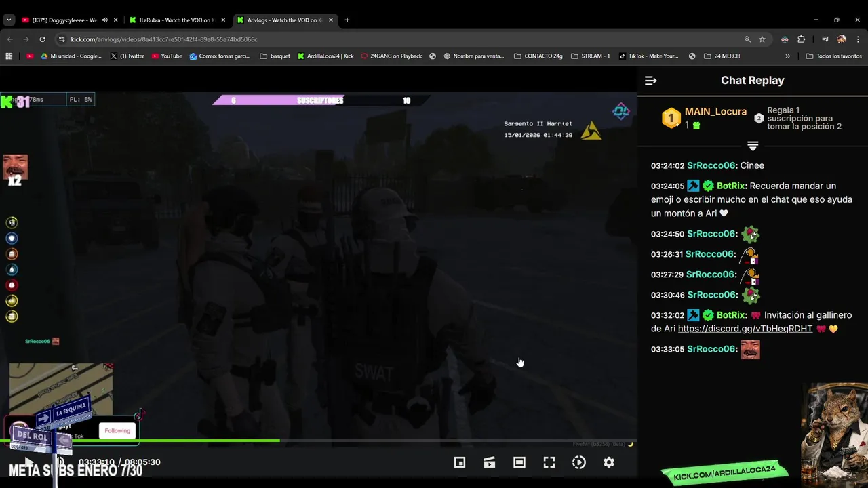This screenshot has height=488, width=868.
Task: Open the page zoom magnifier icon
Action: (x=747, y=39)
